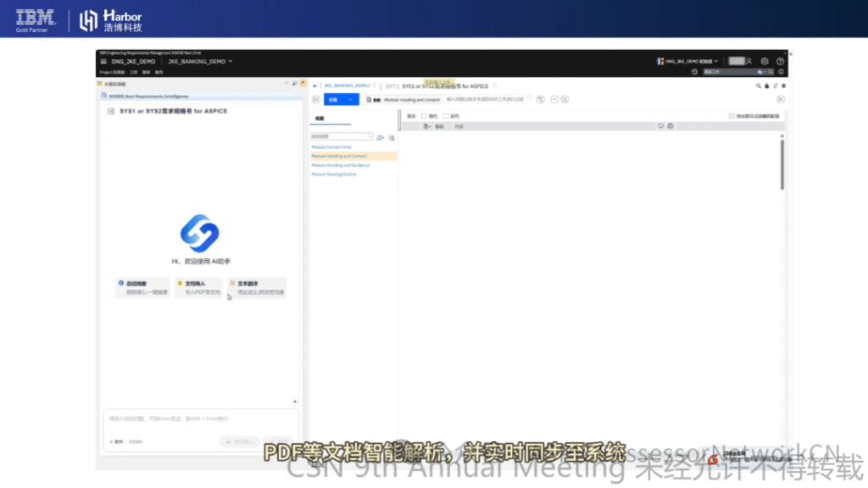Expand the DNG_JKE_DEMO configuration dropdown

click(687, 61)
